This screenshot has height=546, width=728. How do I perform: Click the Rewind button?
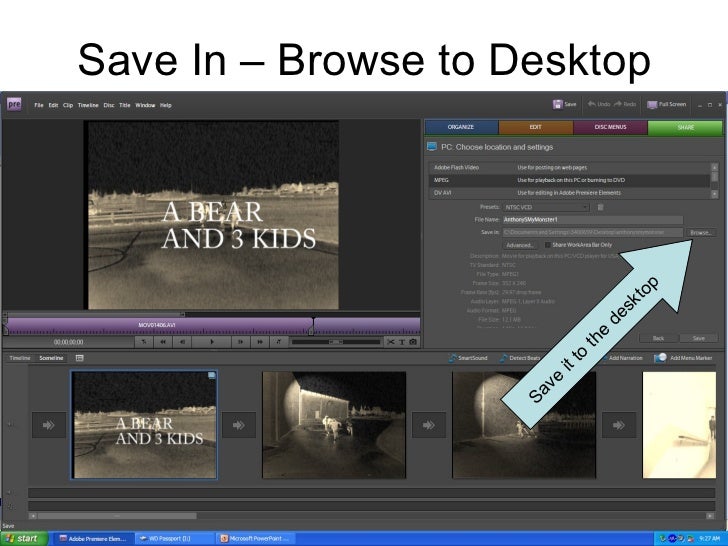coord(163,342)
